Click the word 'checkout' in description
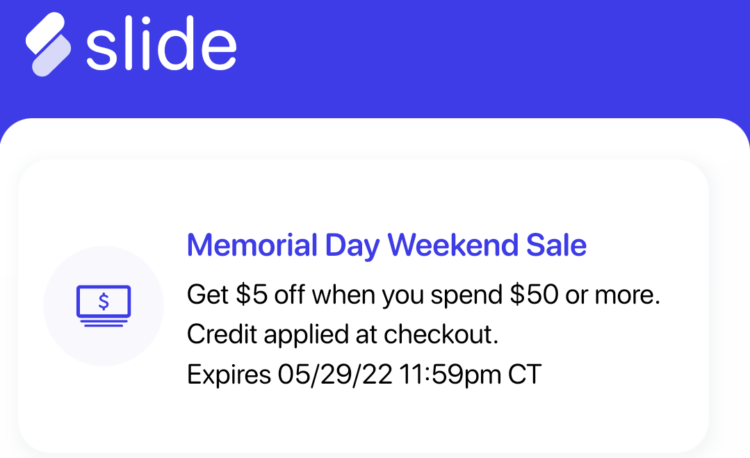Viewport: 750px width, 458px height. [x=438, y=334]
